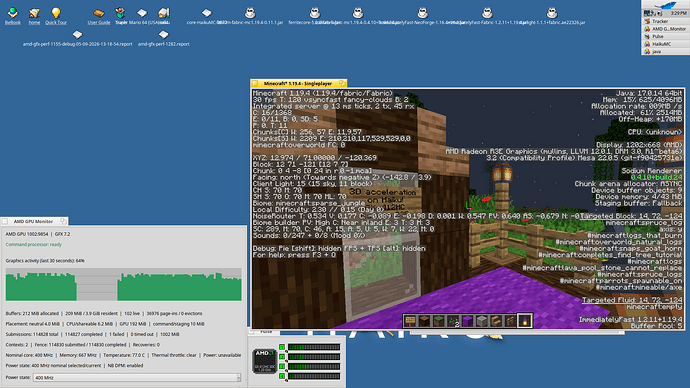Screen dimensions: 690x388
Task: Select the ImmediatelyFast-Fabric jar icon
Action: point(487,13)
